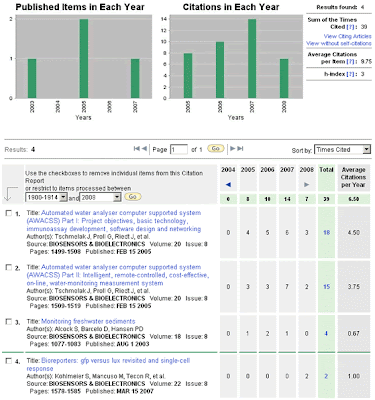This screenshot has height=400, width=375.
Task: Click Go button beside year range
Action: coord(133,197)
